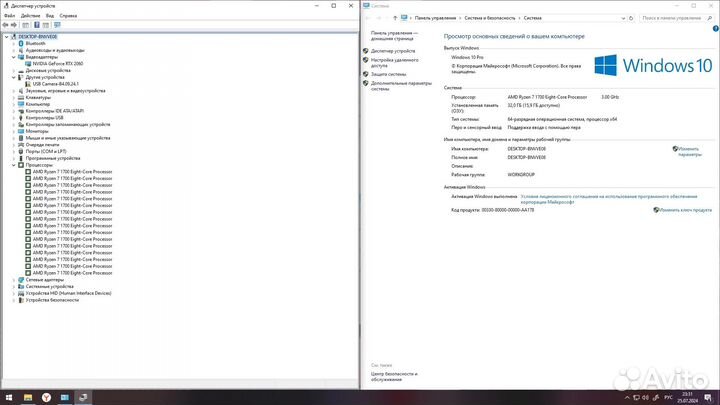The image size is (720, 405).
Task: Refresh the System window address bar
Action: (x=631, y=18)
